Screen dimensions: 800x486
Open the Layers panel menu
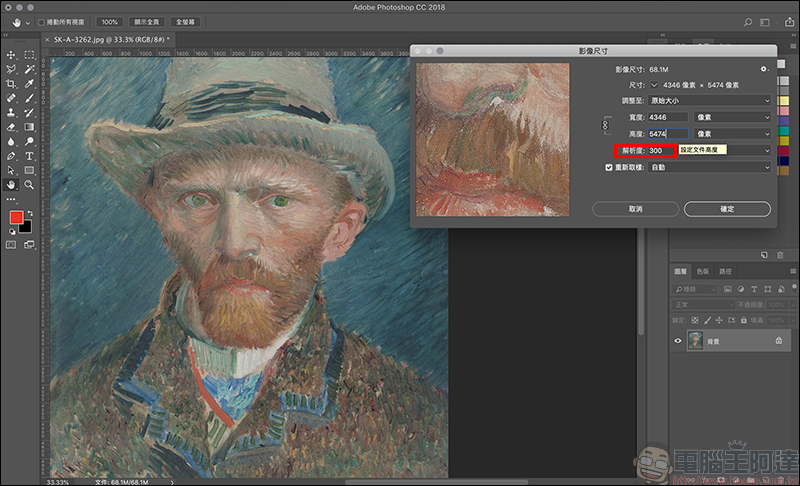pyautogui.click(x=793, y=271)
